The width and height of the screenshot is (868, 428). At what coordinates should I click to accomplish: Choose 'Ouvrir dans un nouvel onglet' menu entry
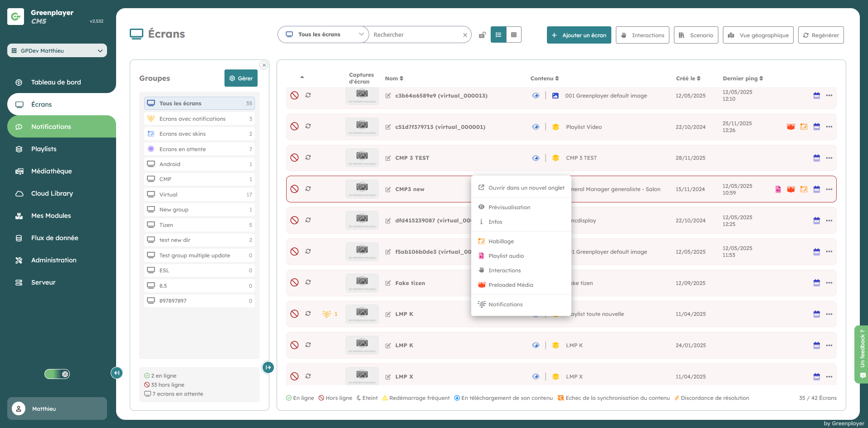[x=526, y=188]
